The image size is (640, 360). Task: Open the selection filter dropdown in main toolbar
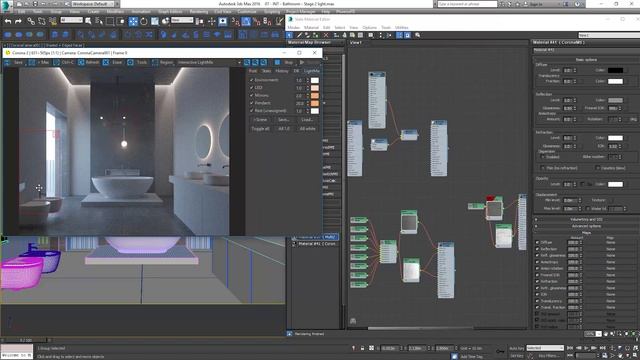click(x=71, y=20)
